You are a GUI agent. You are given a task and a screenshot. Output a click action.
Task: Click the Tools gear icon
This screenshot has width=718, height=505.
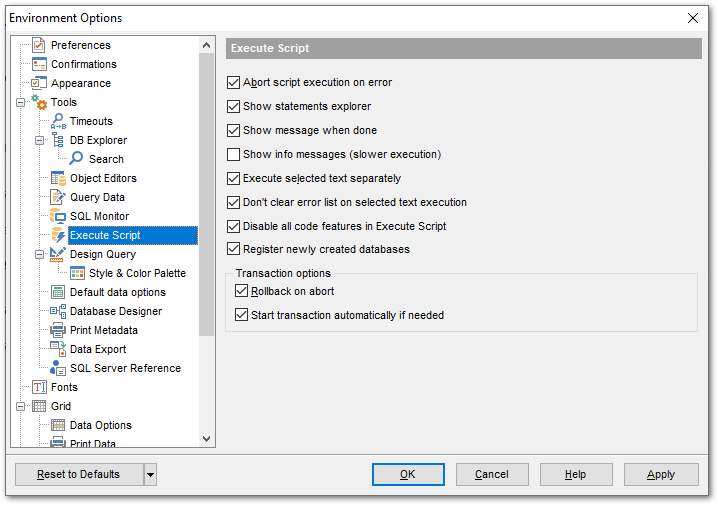[x=39, y=102]
